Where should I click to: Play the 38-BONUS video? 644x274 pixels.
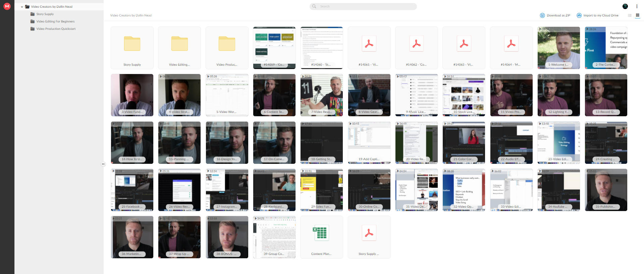[227, 237]
